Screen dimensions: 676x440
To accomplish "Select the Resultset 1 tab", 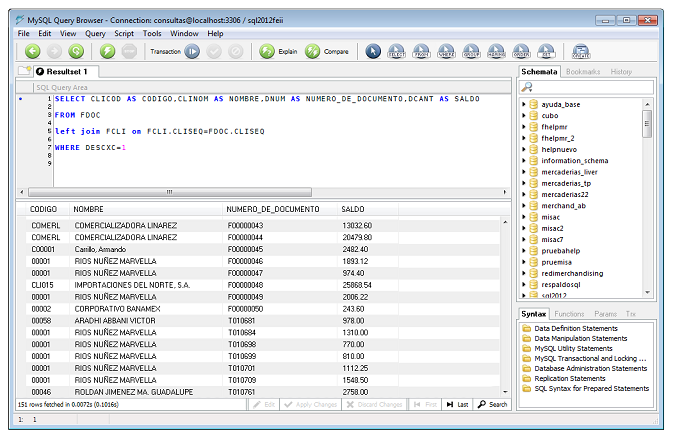I will click(x=66, y=72).
